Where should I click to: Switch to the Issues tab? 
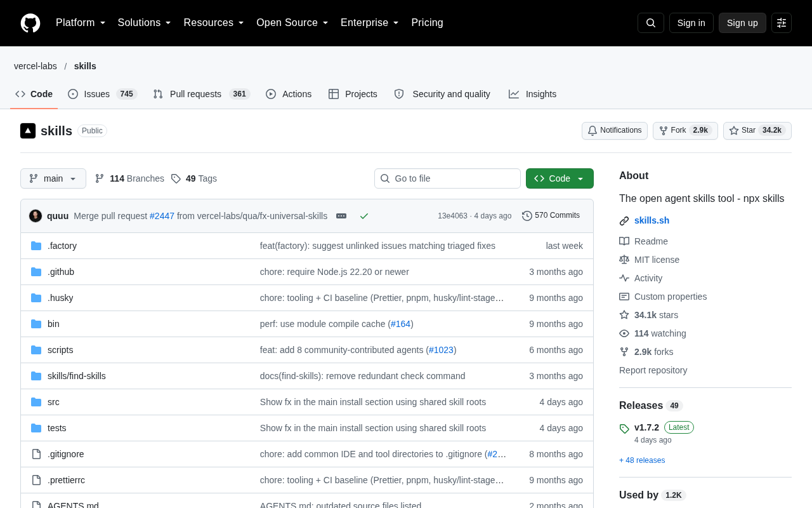(x=103, y=94)
